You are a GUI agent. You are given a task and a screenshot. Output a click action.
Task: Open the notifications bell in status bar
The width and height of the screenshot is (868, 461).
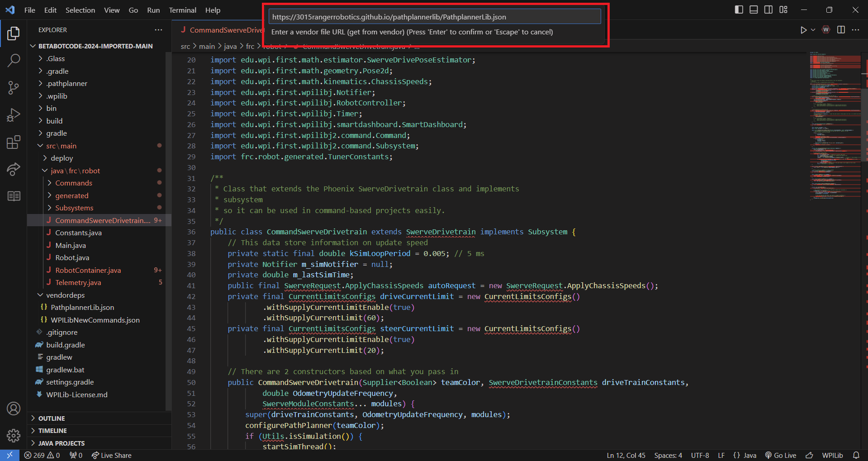click(x=856, y=455)
